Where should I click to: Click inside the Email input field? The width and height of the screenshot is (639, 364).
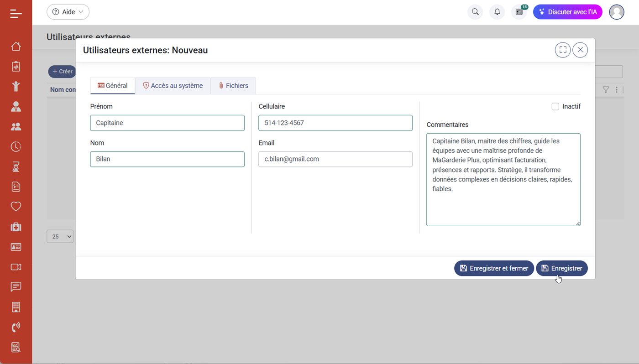point(335,159)
